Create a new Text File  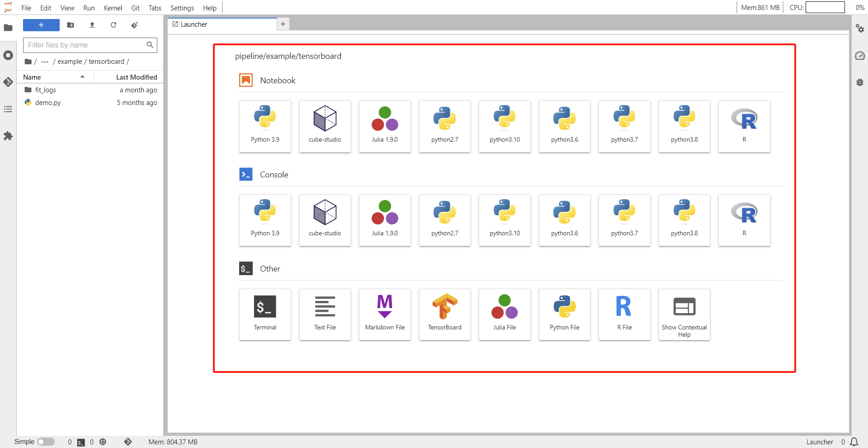pos(325,315)
